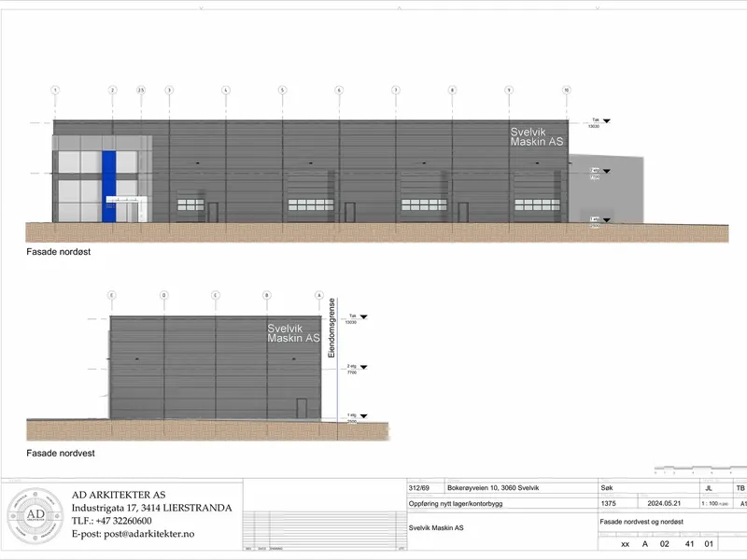
Task: Click the phone number 'TLF.: +47 32260600'
Action: coord(112,521)
